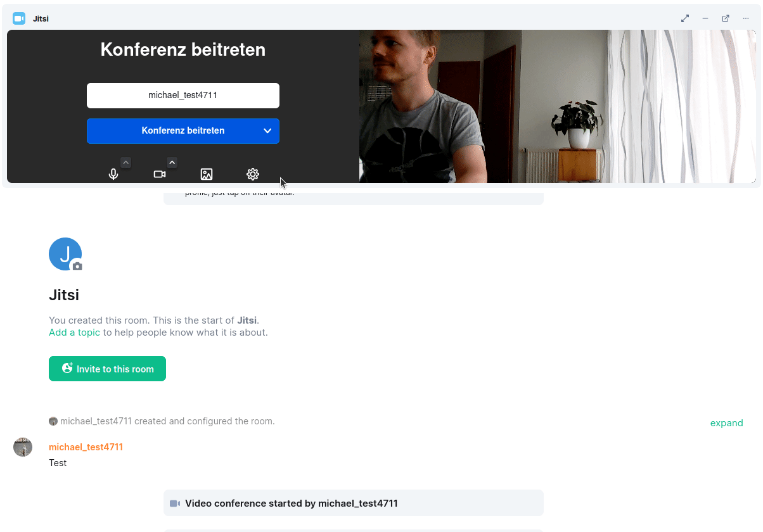The width and height of the screenshot is (763, 532).
Task: Click the Jitsi room heading text
Action: click(64, 294)
